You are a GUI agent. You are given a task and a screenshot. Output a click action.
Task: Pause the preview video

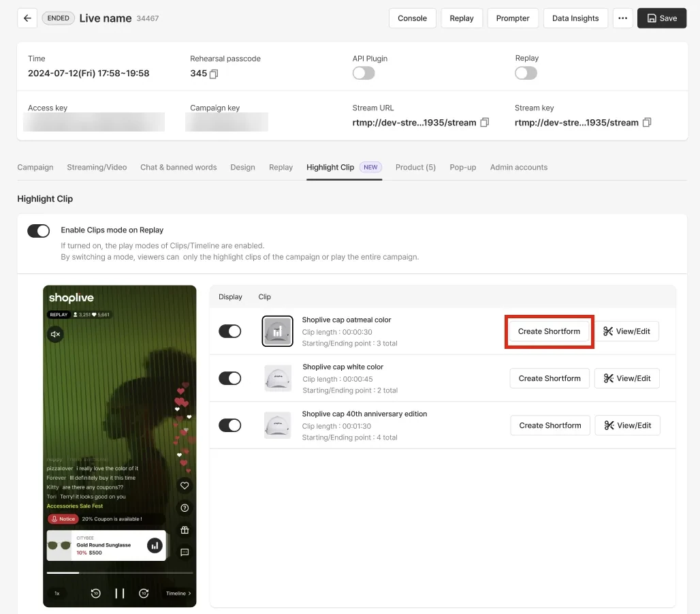[x=120, y=594]
